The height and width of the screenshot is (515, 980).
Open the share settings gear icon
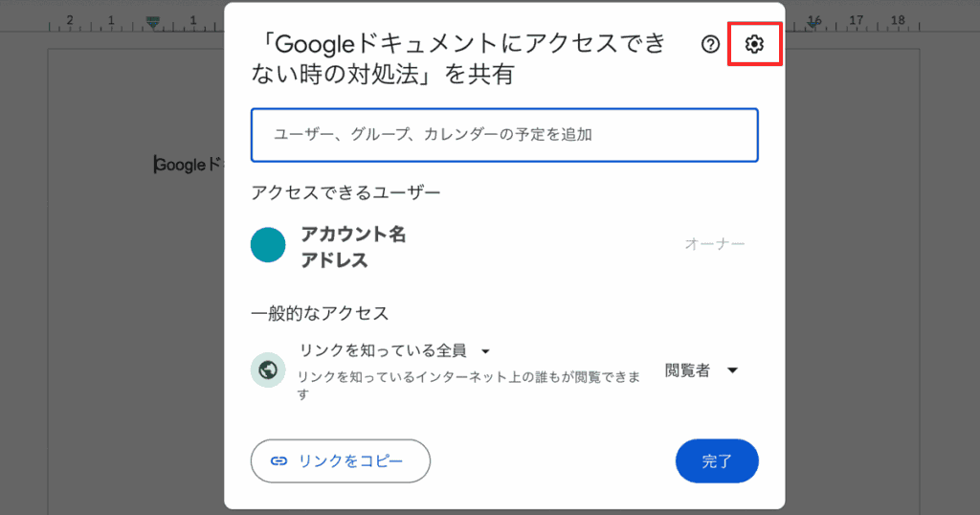point(755,44)
